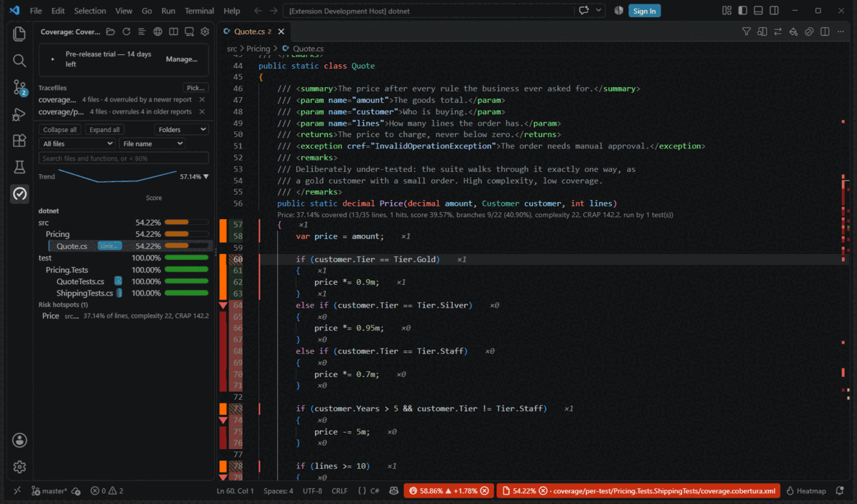Open the Edit menu
Screen dimensions: 857x504
pos(58,11)
